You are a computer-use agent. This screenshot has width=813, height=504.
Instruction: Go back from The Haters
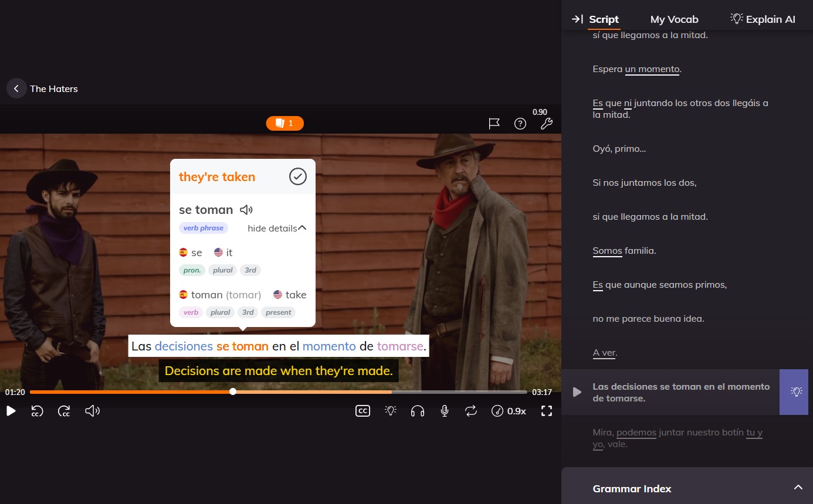click(16, 88)
